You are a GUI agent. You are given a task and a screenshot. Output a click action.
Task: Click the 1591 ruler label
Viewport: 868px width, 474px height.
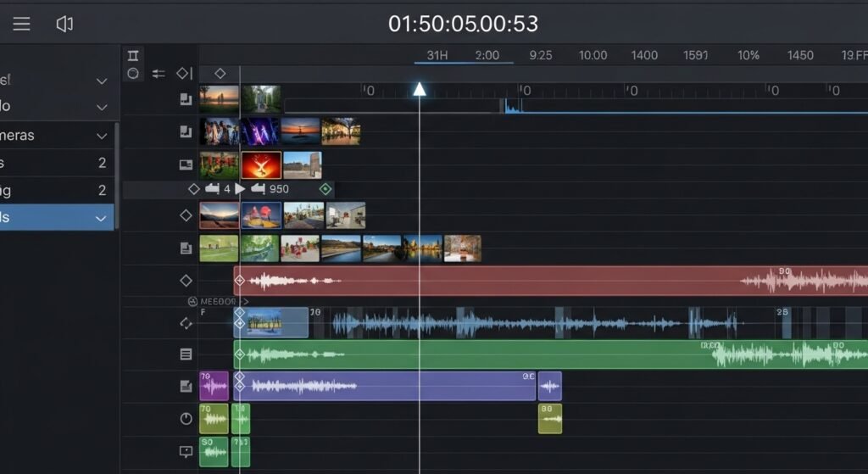point(695,55)
